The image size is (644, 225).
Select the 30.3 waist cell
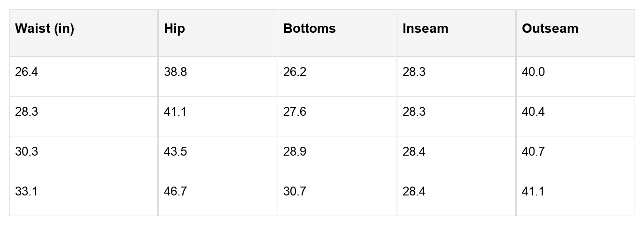click(26, 152)
